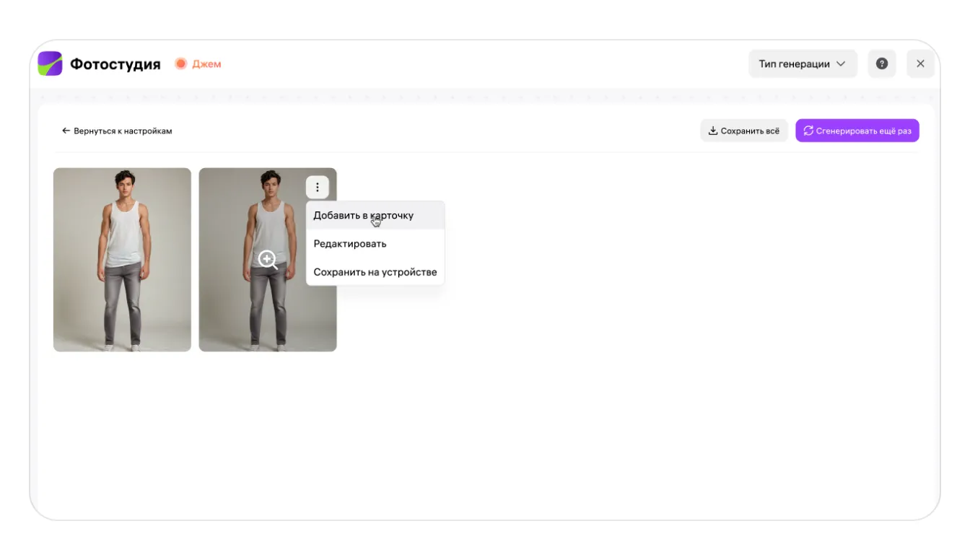
Task: Pick Сохранить на устройстве menu item
Action: tap(375, 272)
